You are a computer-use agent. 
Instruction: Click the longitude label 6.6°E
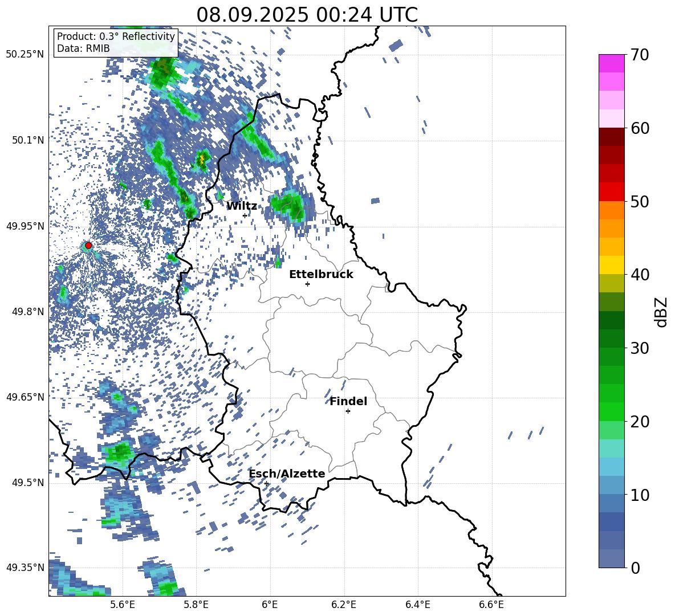(491, 605)
